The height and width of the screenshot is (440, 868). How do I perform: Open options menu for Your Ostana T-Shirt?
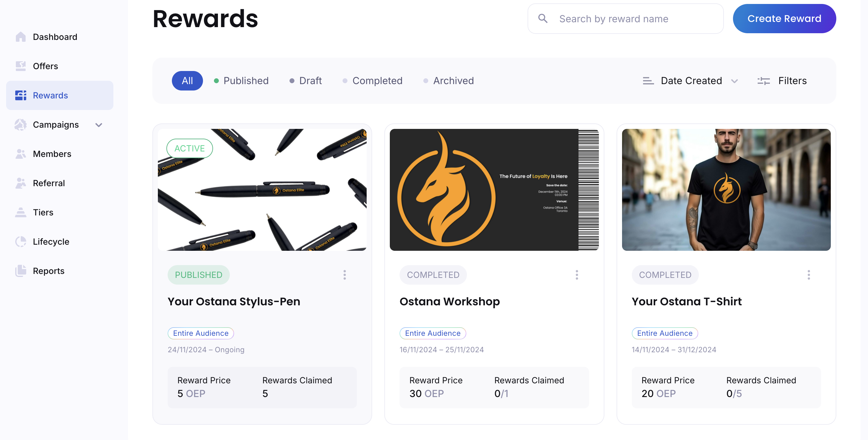click(808, 275)
